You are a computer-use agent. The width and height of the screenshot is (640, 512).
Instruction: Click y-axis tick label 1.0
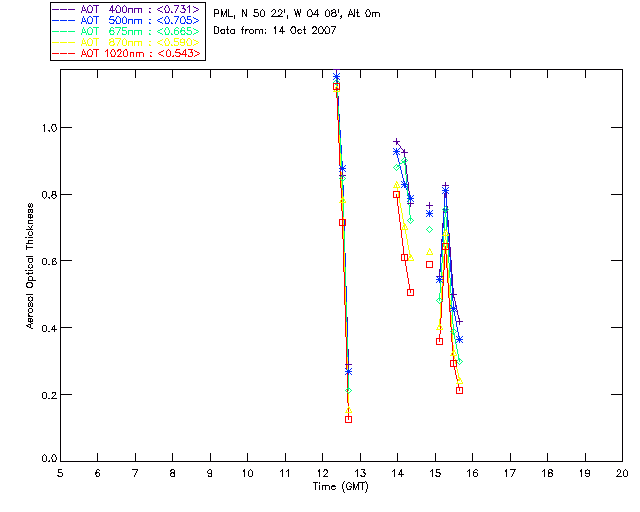click(50, 128)
